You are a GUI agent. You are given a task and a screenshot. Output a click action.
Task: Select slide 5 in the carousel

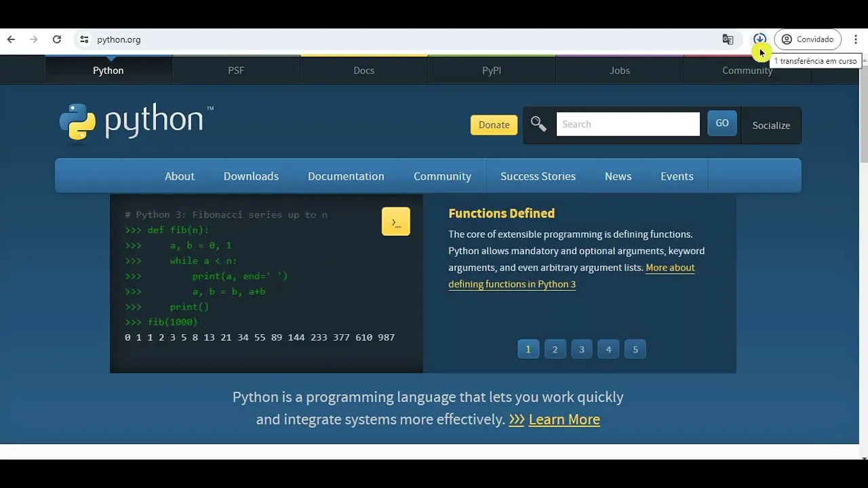pyautogui.click(x=635, y=349)
